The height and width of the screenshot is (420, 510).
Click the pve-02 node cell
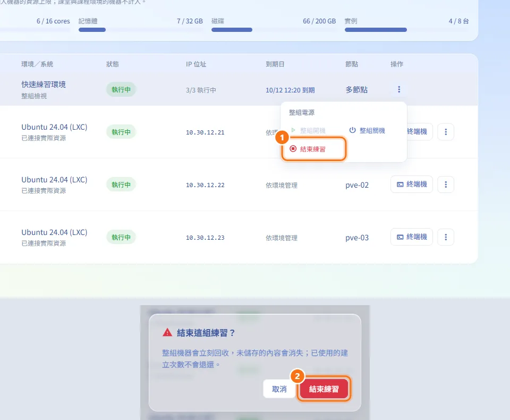357,185
